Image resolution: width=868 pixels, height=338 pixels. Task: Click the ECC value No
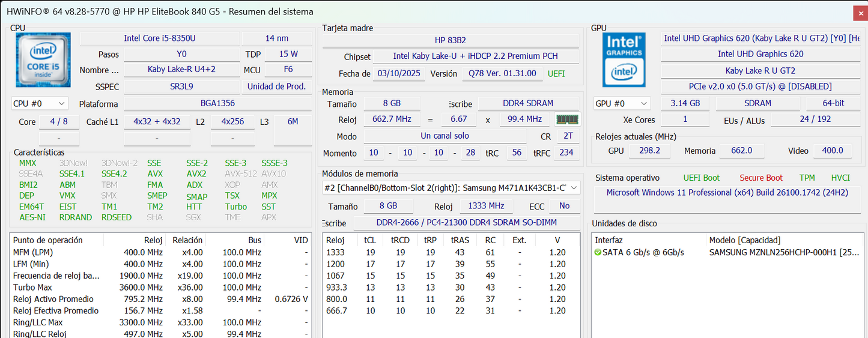coord(565,206)
